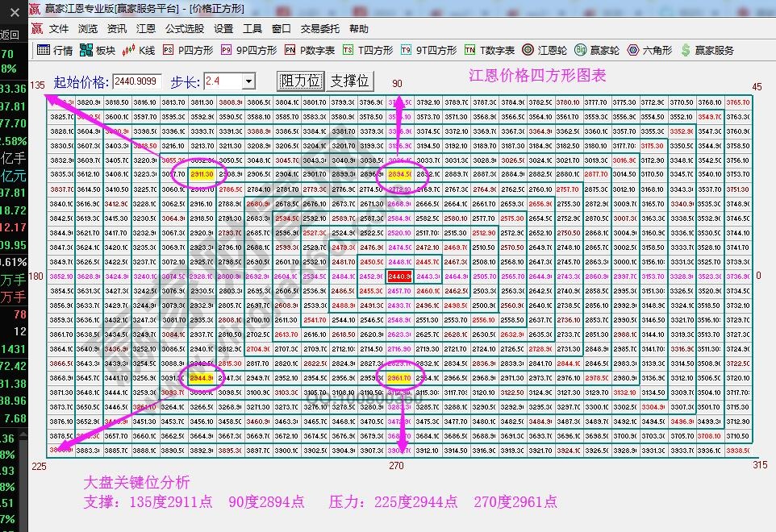Open the 步长 step size dropdown
Screen dimensions: 776x532
[x=248, y=81]
